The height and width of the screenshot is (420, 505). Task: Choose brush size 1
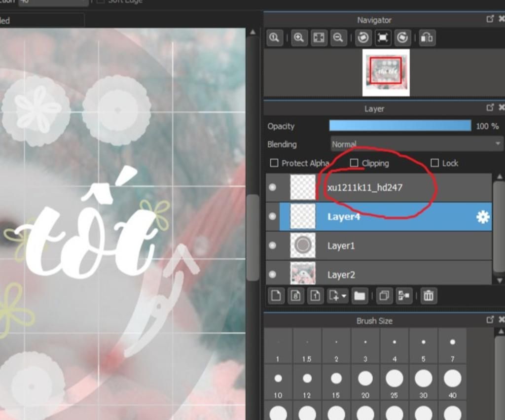(278, 346)
